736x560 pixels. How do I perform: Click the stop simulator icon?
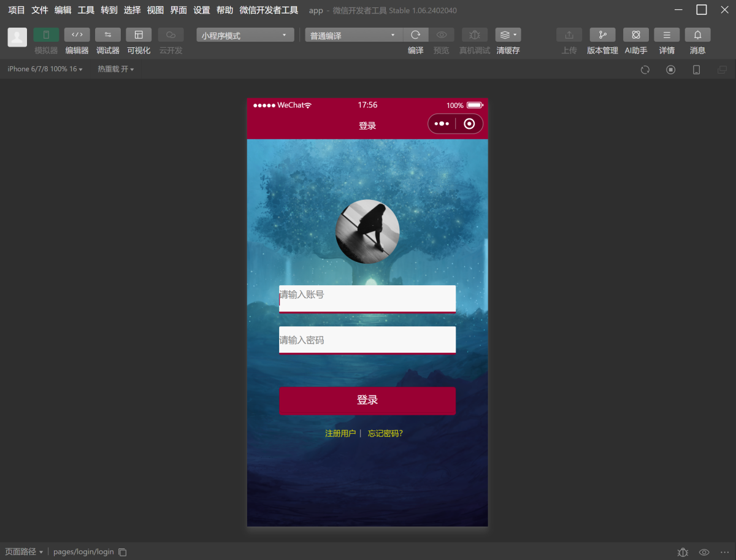point(670,69)
